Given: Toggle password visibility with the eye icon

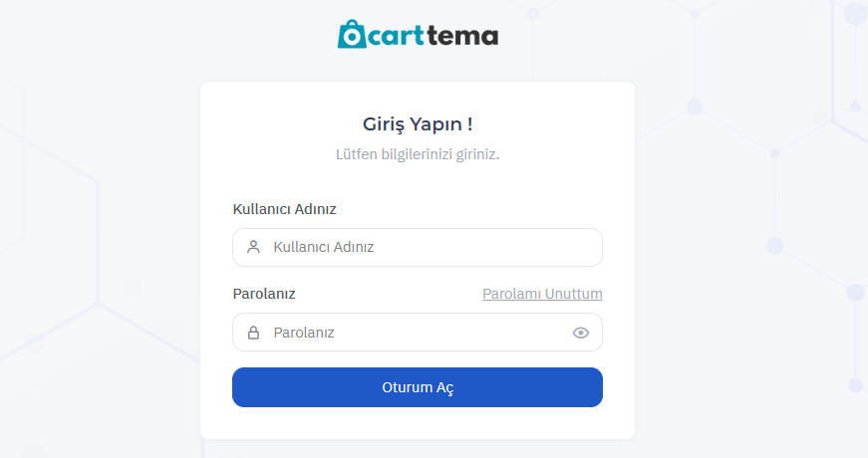Looking at the screenshot, I should pyautogui.click(x=581, y=333).
